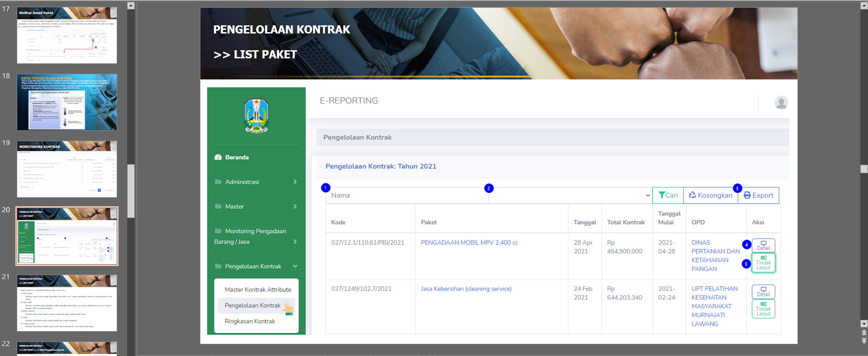This screenshot has height=356, width=868.
Task: Click the user avatar icon
Action: [781, 103]
